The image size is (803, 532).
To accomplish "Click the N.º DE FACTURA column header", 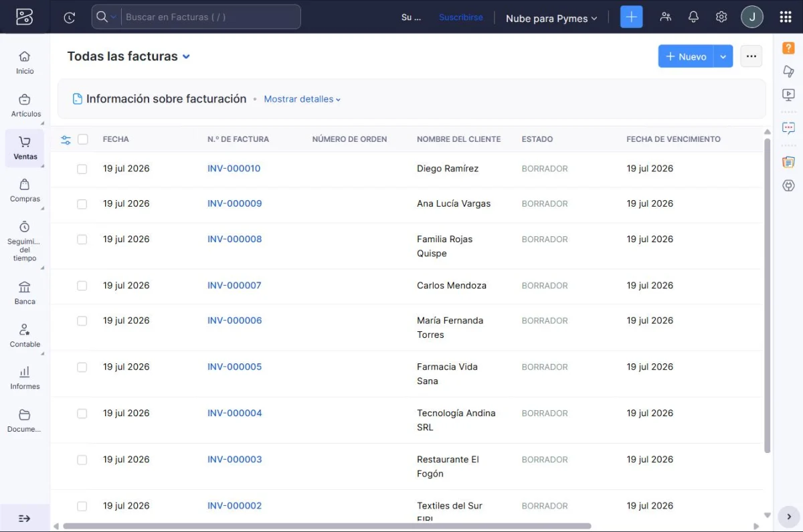I will tap(238, 139).
